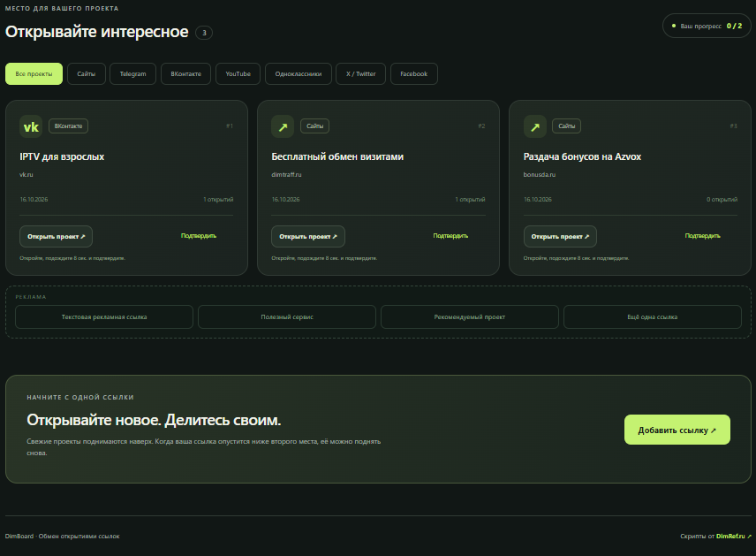Confirm the Бесплатный обмен визитами visit
This screenshot has width=756, height=556.
coord(450,236)
